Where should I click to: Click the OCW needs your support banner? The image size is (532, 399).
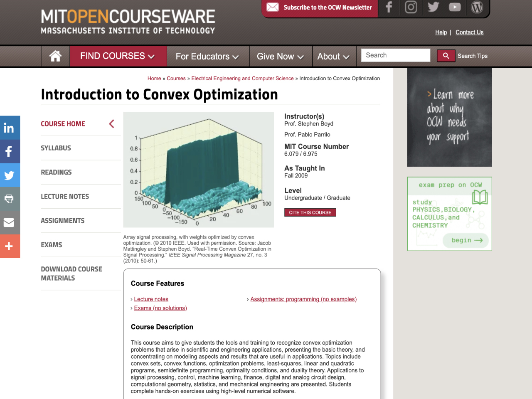(x=450, y=117)
